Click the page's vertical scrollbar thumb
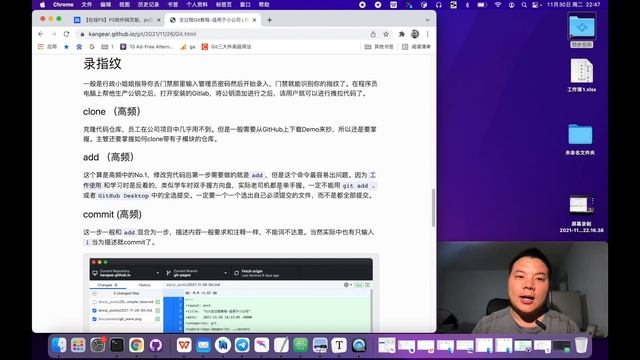Image resolution: width=640 pixels, height=360 pixels. tap(433, 208)
